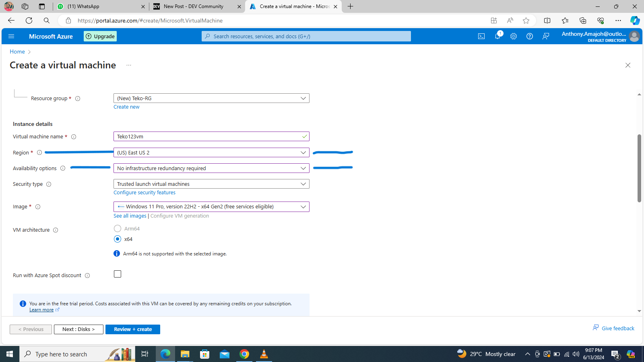Refresh the browser page
Image resolution: width=644 pixels, height=362 pixels.
pos(29,21)
